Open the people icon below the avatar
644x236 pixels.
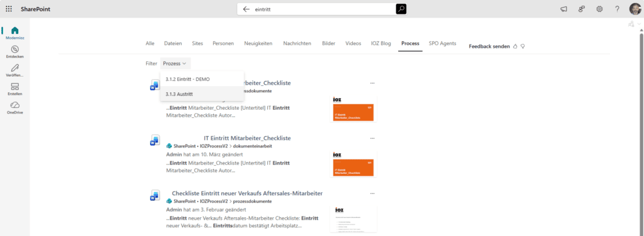(x=631, y=24)
